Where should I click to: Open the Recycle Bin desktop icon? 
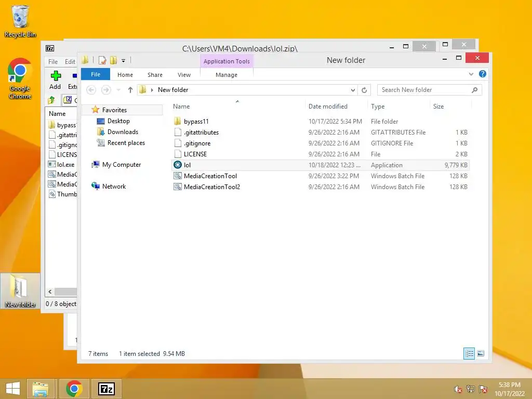click(x=20, y=21)
